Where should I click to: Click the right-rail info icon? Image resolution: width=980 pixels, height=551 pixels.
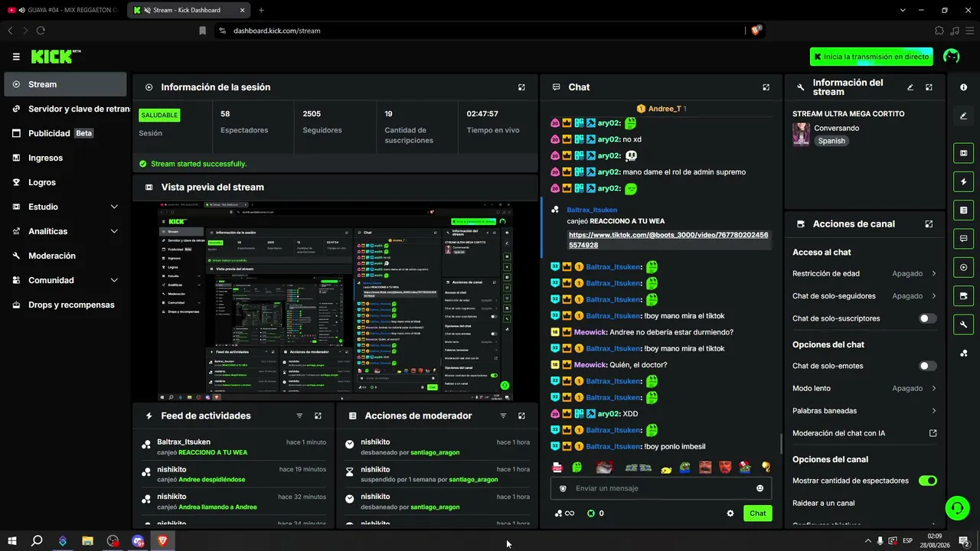963,87
